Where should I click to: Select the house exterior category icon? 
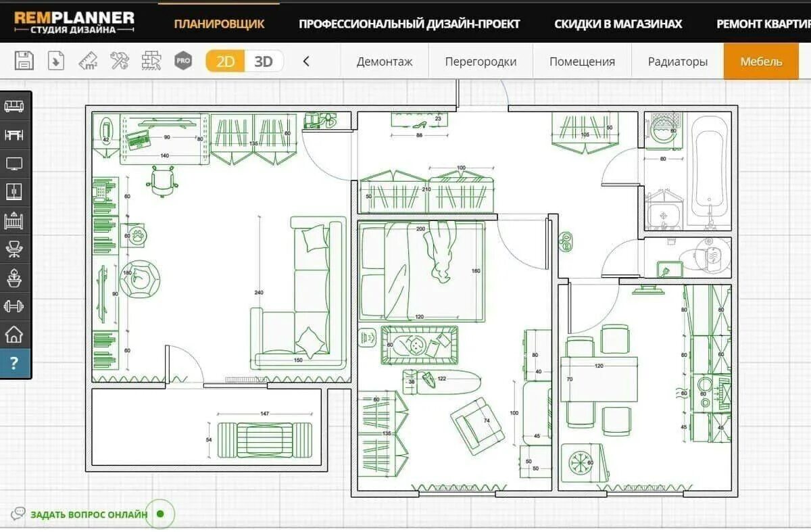[x=14, y=334]
